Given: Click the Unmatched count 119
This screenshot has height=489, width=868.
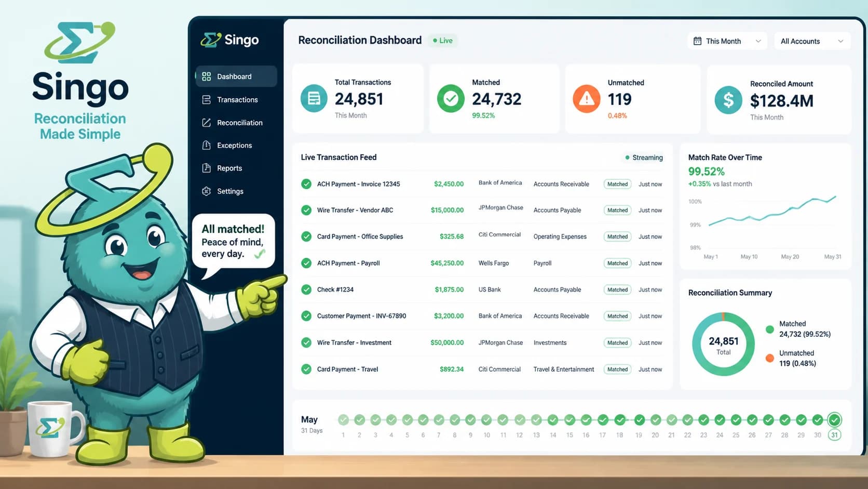Looking at the screenshot, I should click(619, 99).
